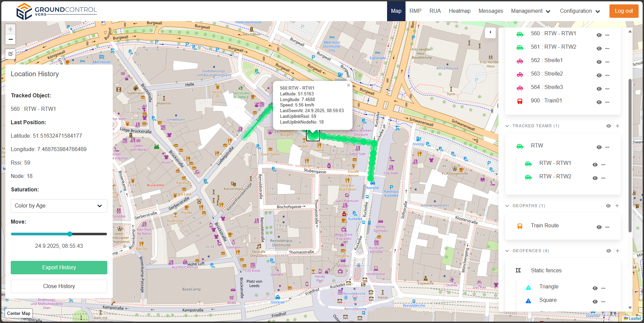Close the RTW1 map popup

pyautogui.click(x=348, y=85)
